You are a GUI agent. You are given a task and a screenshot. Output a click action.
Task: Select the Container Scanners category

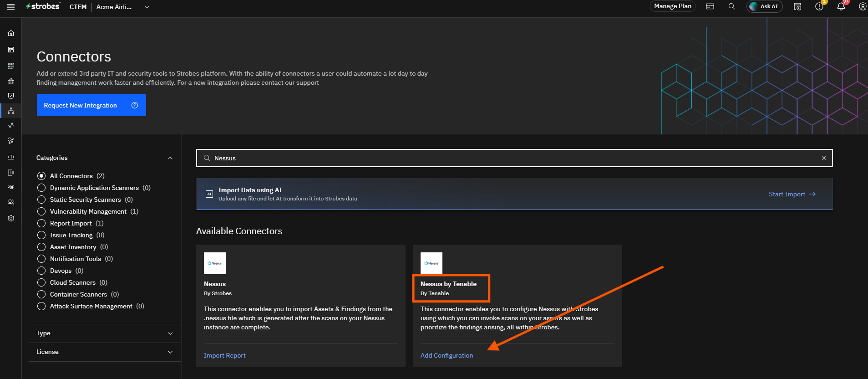point(41,294)
